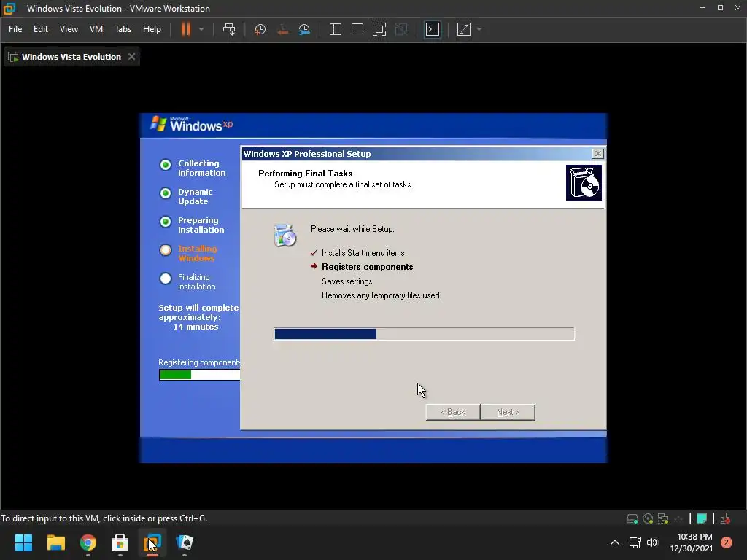This screenshot has height=560, width=747.
Task: Pause the virtual machine with the orange pause icon
Action: [186, 29]
